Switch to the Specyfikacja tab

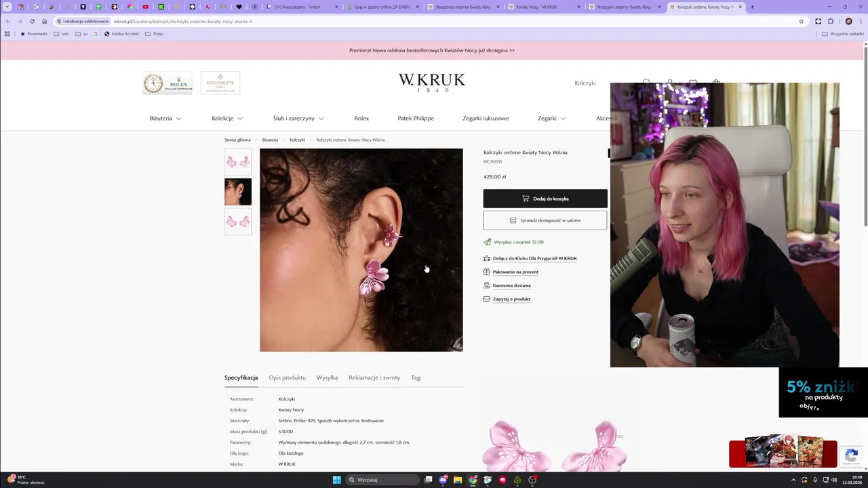pyautogui.click(x=241, y=378)
